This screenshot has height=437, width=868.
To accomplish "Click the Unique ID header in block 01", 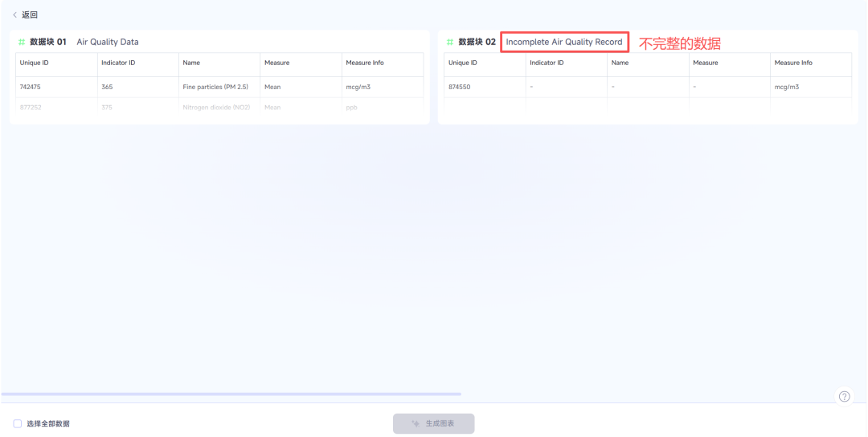I will [35, 63].
